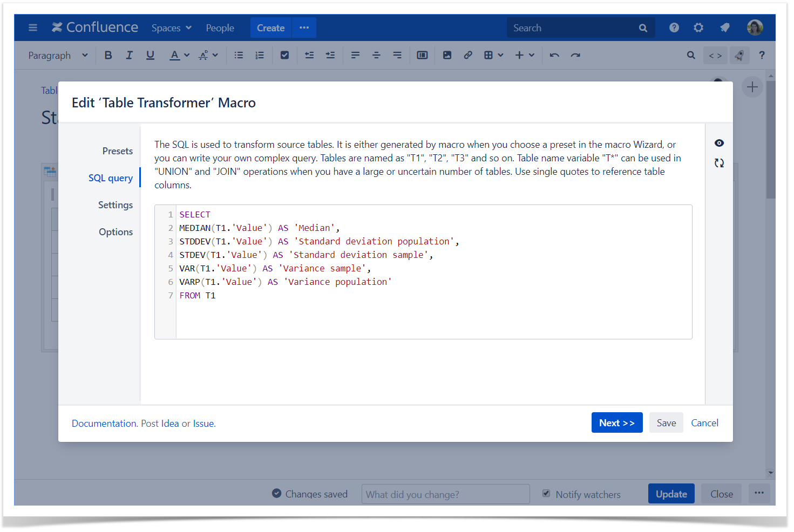Open the Spaces dropdown menu
The image size is (794, 532).
(171, 28)
